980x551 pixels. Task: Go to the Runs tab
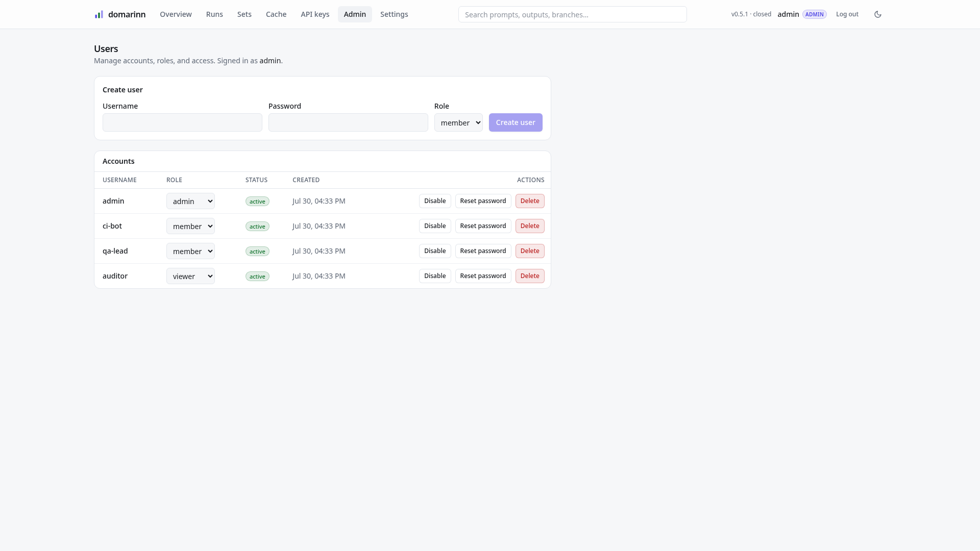[x=214, y=14]
